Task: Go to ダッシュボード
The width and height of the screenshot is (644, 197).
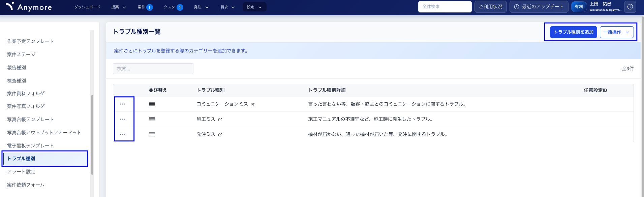Action: [87, 7]
